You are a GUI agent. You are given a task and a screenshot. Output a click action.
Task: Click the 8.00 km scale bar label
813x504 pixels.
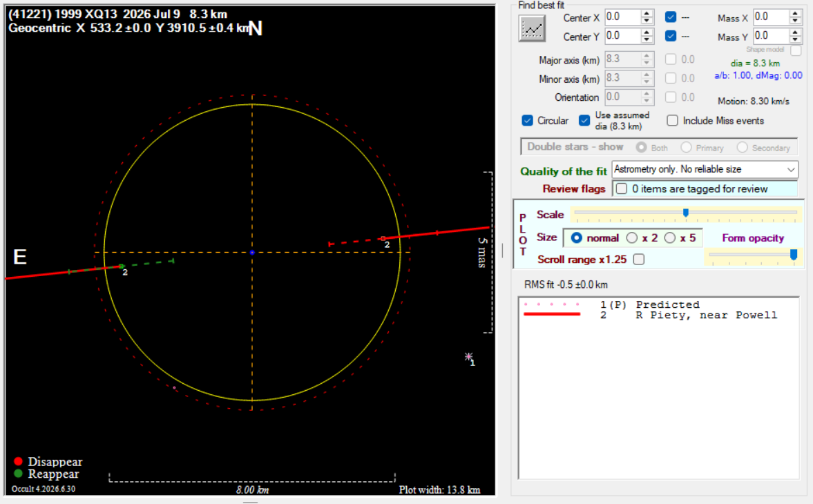coord(253,490)
